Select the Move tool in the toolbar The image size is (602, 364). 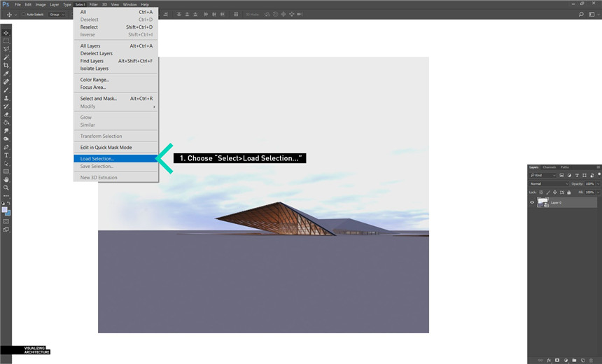(6, 33)
